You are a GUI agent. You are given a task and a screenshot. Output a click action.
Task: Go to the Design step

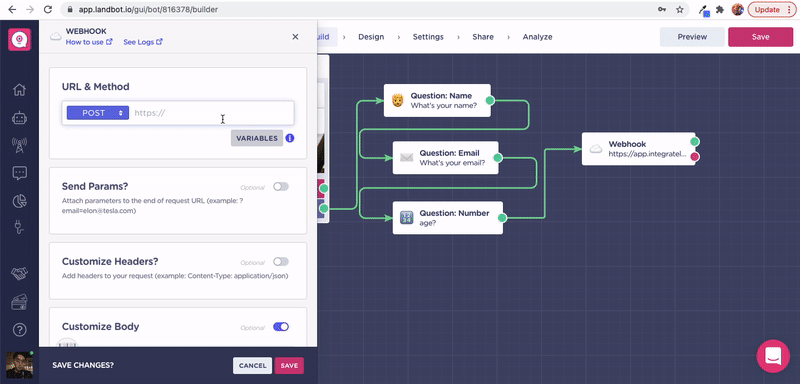point(371,37)
